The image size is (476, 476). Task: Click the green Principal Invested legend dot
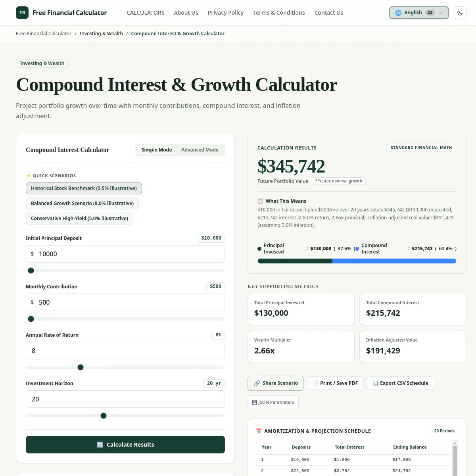pos(259,249)
